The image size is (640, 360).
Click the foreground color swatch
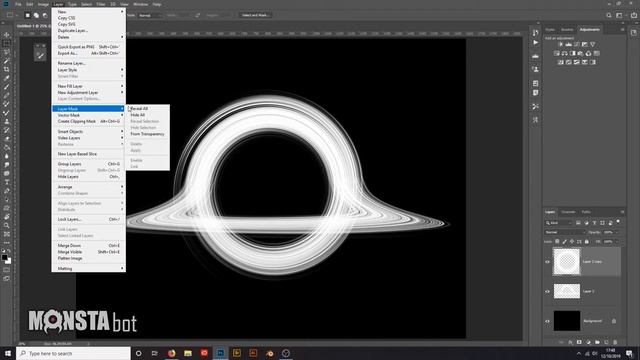(4, 257)
